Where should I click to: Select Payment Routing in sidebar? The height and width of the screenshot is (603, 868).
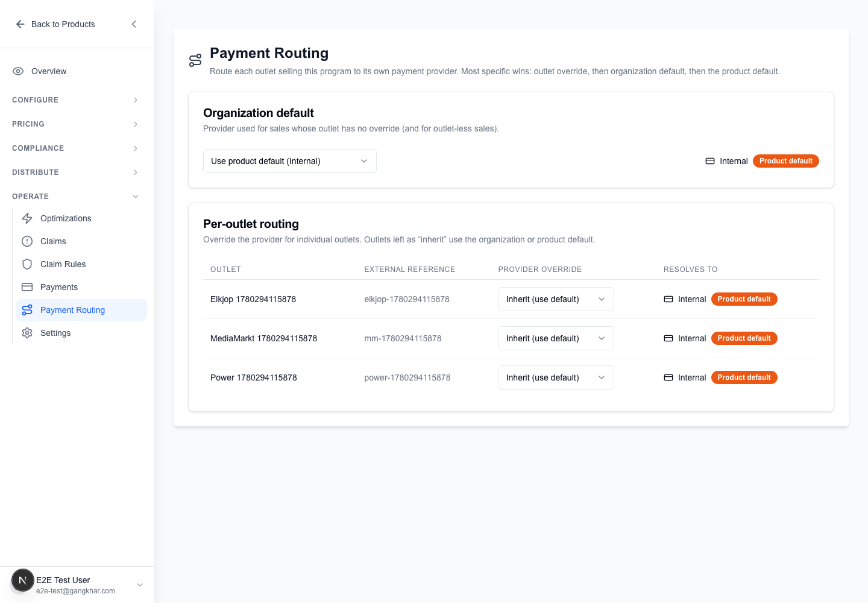[82, 310]
